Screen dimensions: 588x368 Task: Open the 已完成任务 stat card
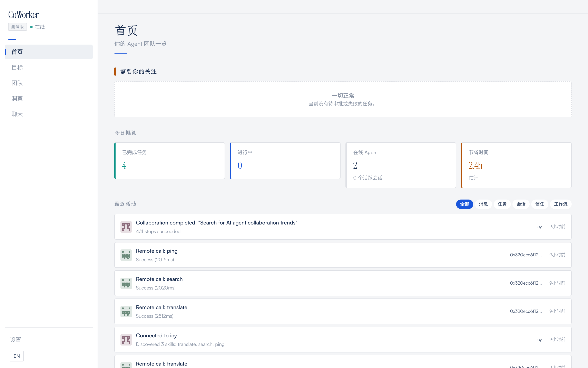170,161
